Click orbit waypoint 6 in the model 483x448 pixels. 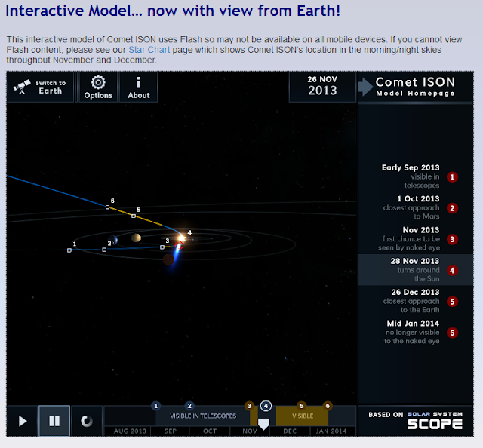pyautogui.click(x=107, y=207)
